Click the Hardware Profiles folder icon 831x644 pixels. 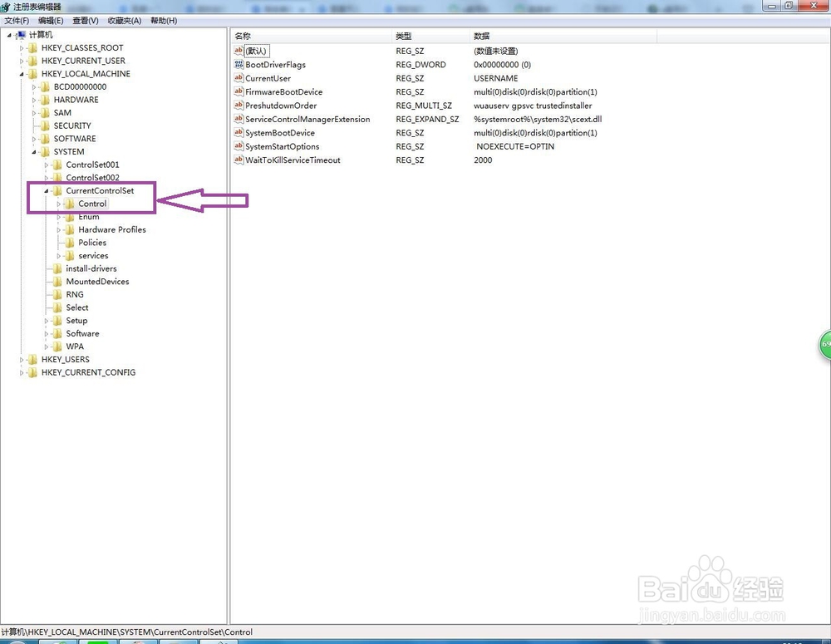(x=70, y=229)
